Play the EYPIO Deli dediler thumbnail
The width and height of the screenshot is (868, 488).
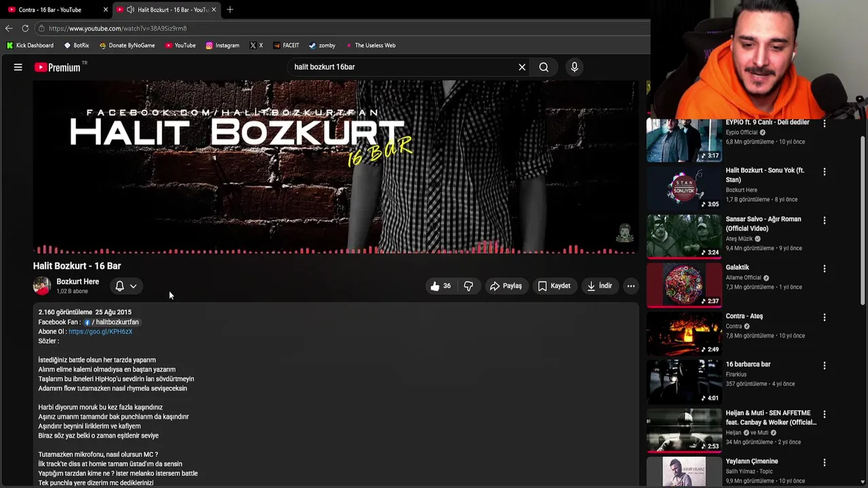tap(684, 140)
